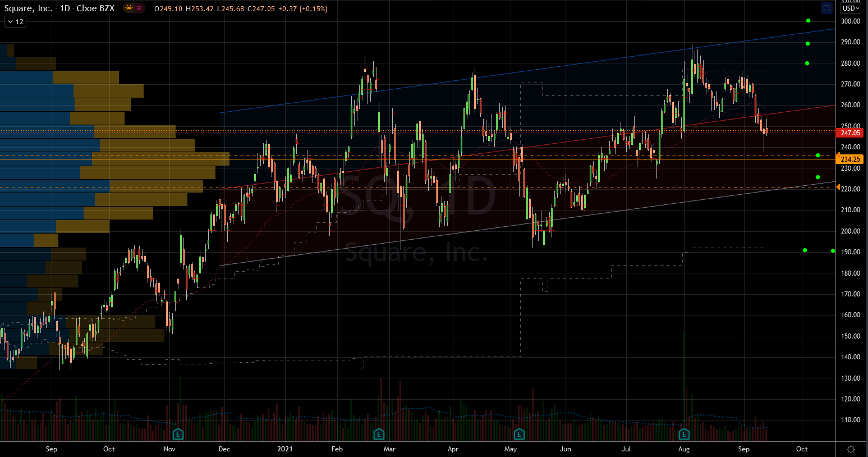The image size is (868, 457).
Task: Click the earnings marker near Nov
Action: [x=178, y=434]
